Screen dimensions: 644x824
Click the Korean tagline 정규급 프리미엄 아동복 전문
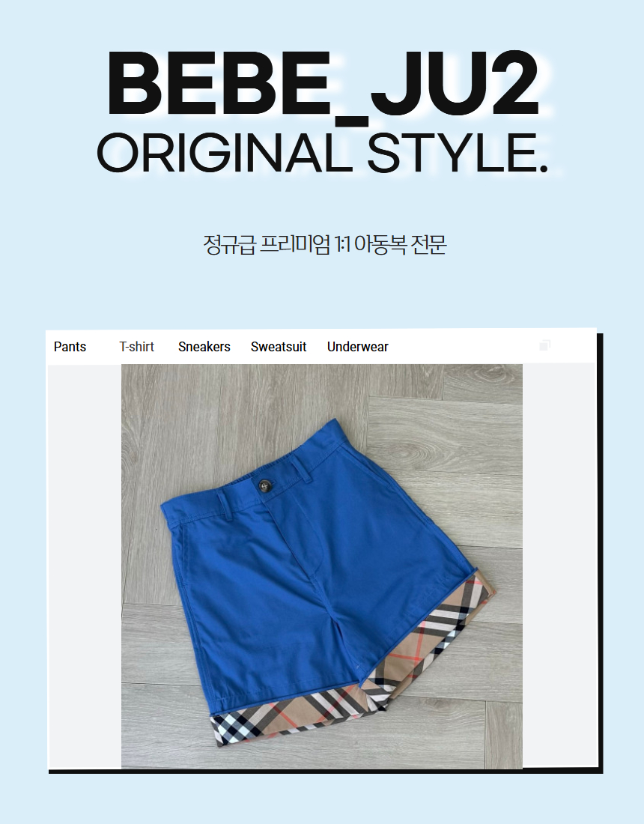(325, 245)
